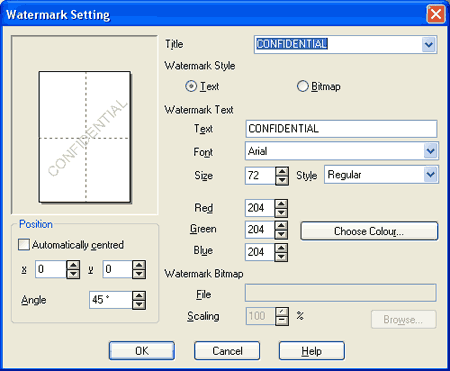The image size is (450, 371).
Task: Click the Cancel button
Action: (x=227, y=351)
